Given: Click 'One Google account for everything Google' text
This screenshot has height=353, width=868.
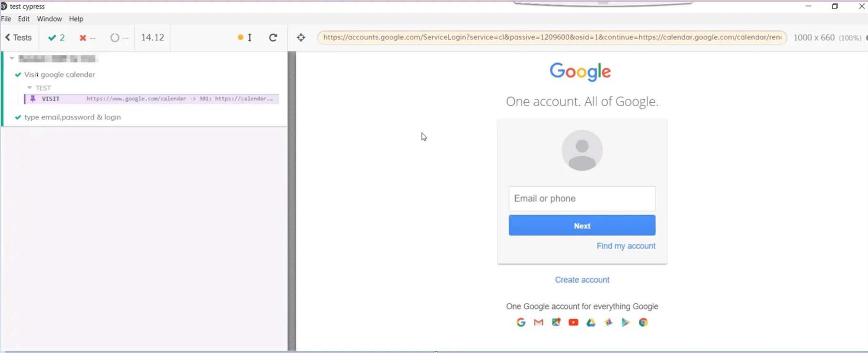Looking at the screenshot, I should (582, 307).
